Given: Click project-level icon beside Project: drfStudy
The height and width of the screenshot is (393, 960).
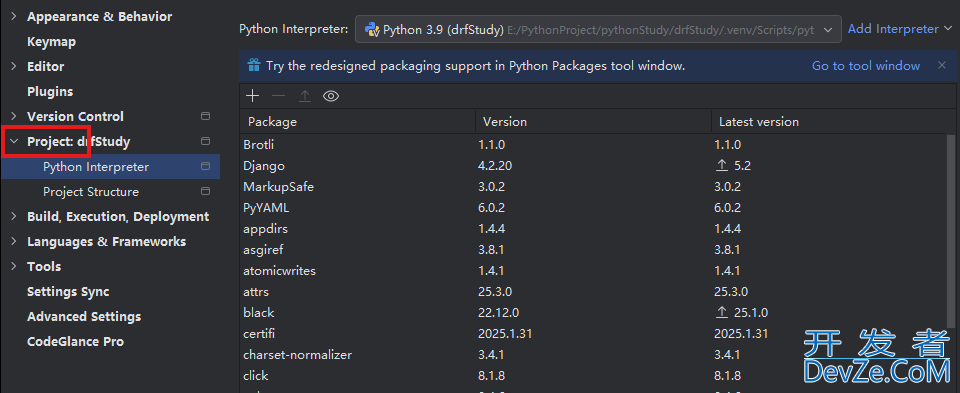Looking at the screenshot, I should (x=206, y=141).
